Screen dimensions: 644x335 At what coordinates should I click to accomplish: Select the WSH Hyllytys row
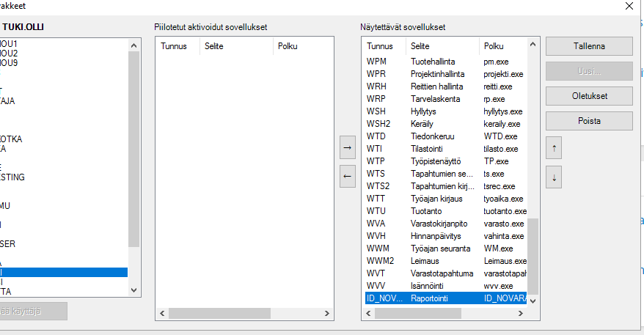tap(440, 111)
